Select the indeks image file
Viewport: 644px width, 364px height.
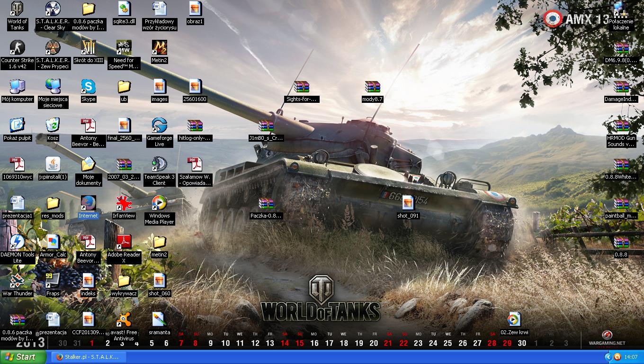pyautogui.click(x=89, y=281)
